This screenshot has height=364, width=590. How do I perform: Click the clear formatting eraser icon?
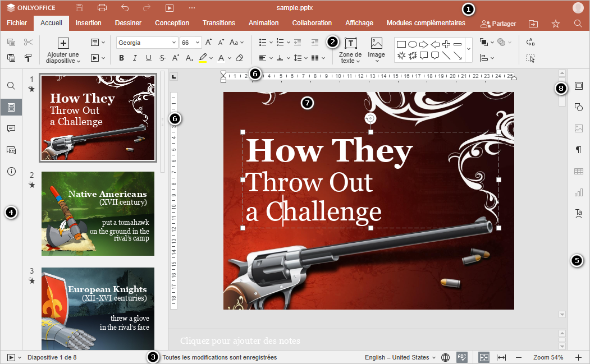tap(240, 58)
